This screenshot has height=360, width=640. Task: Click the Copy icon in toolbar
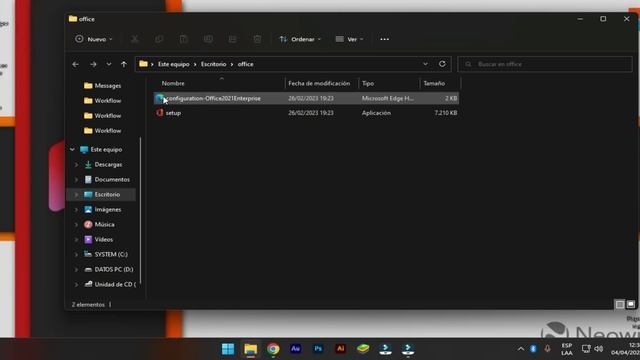159,39
